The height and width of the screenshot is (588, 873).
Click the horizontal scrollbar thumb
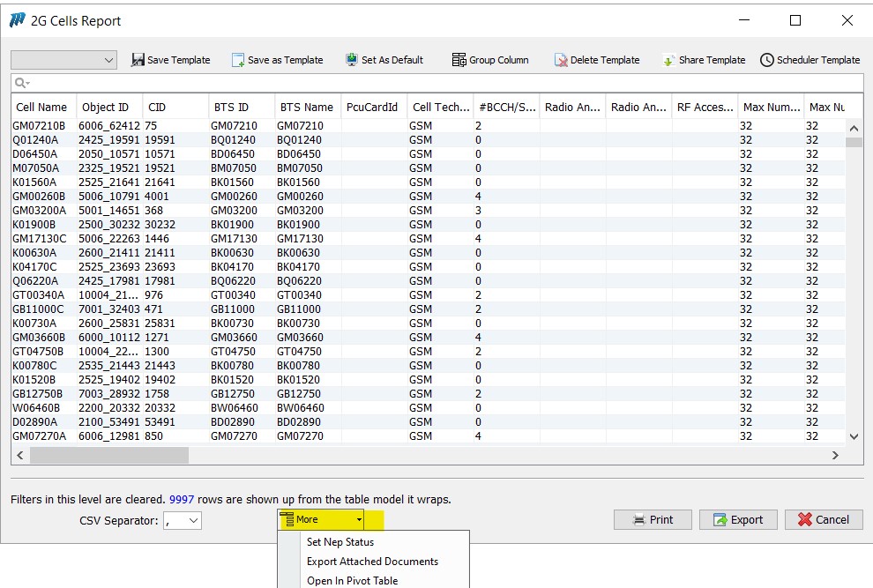tap(108, 455)
